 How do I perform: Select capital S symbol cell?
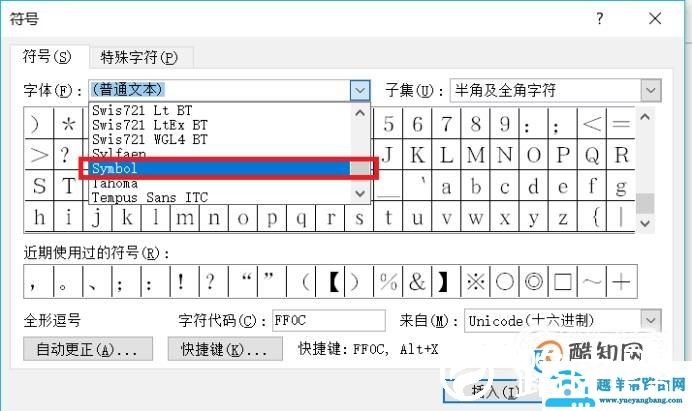pos(39,186)
